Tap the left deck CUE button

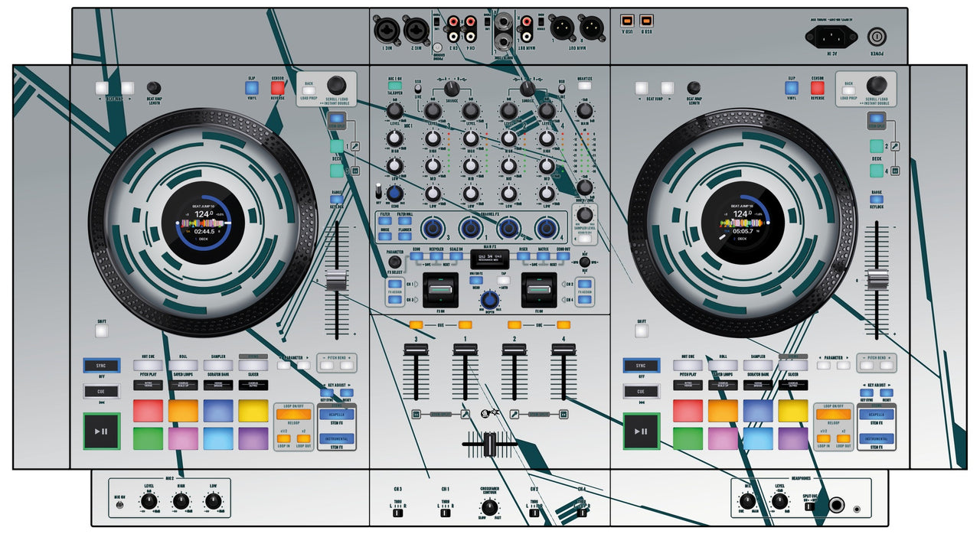(x=102, y=392)
